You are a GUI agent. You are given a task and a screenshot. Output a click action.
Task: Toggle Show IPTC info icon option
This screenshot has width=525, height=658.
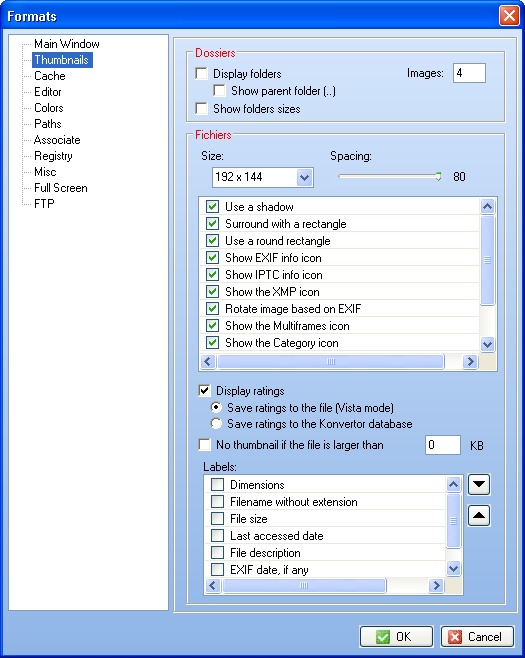(212, 275)
